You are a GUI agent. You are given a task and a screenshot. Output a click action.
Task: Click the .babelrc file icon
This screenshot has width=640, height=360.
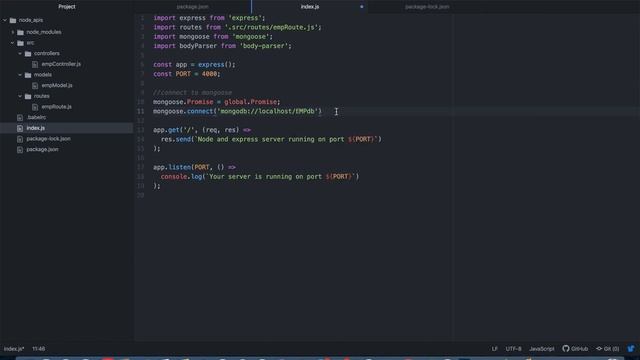(x=20, y=117)
